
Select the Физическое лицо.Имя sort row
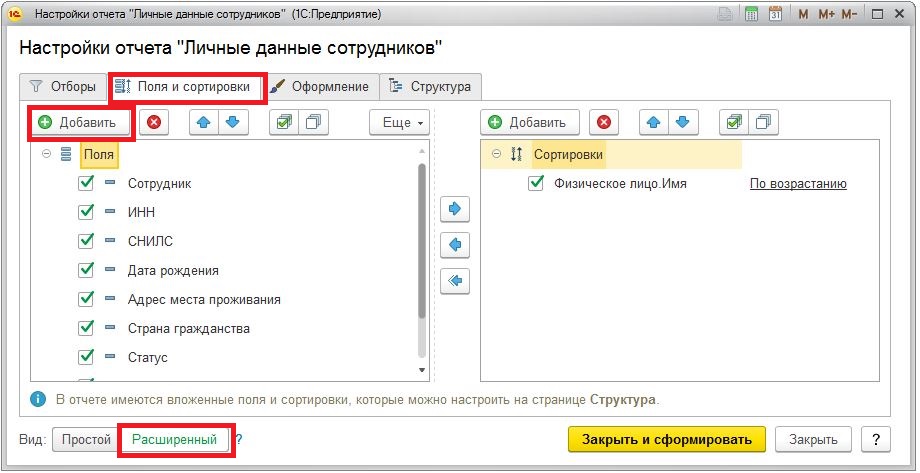[679, 184]
